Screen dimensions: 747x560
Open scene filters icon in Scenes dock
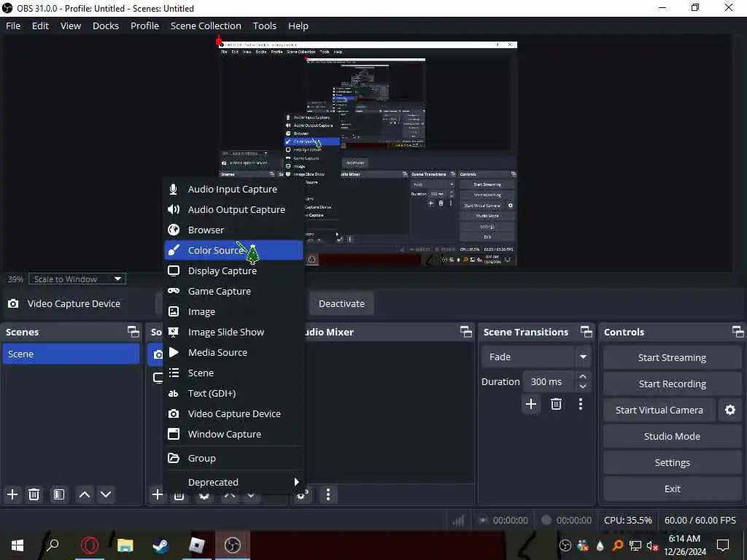coord(58,494)
